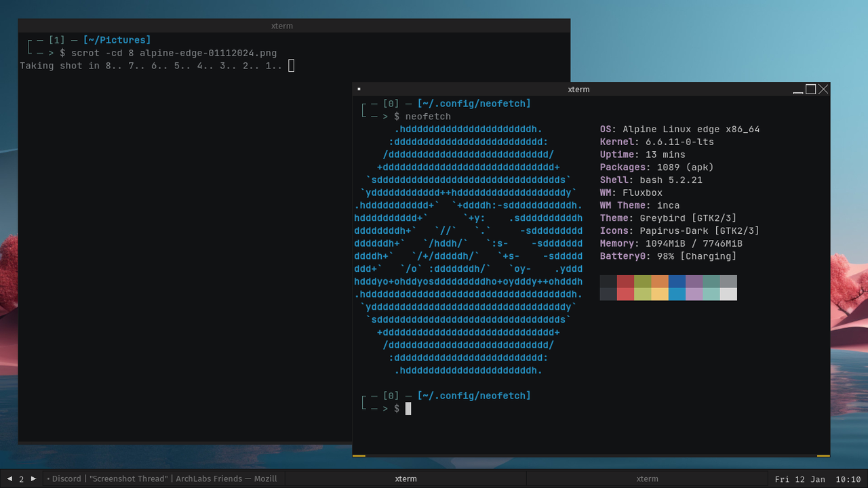The width and height of the screenshot is (868, 488).
Task: Click the Taking shot in 8.. countdown text
Action: pos(151,66)
